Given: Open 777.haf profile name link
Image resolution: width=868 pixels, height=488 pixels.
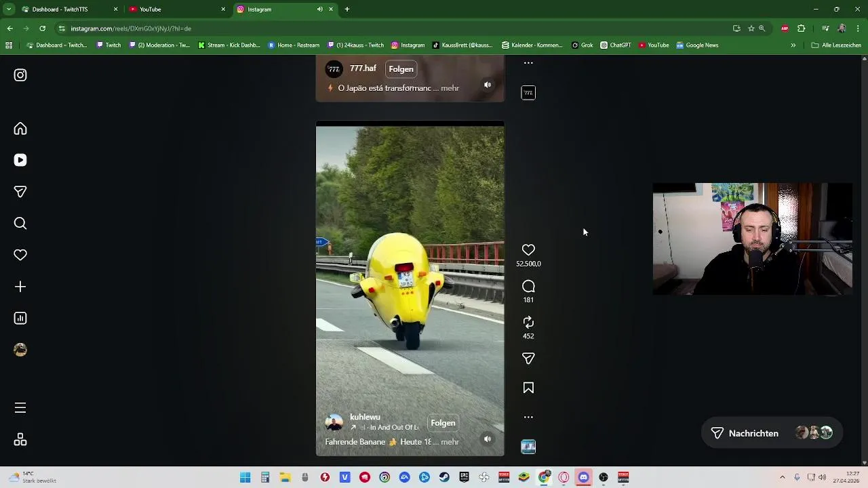Looking at the screenshot, I should [x=363, y=68].
